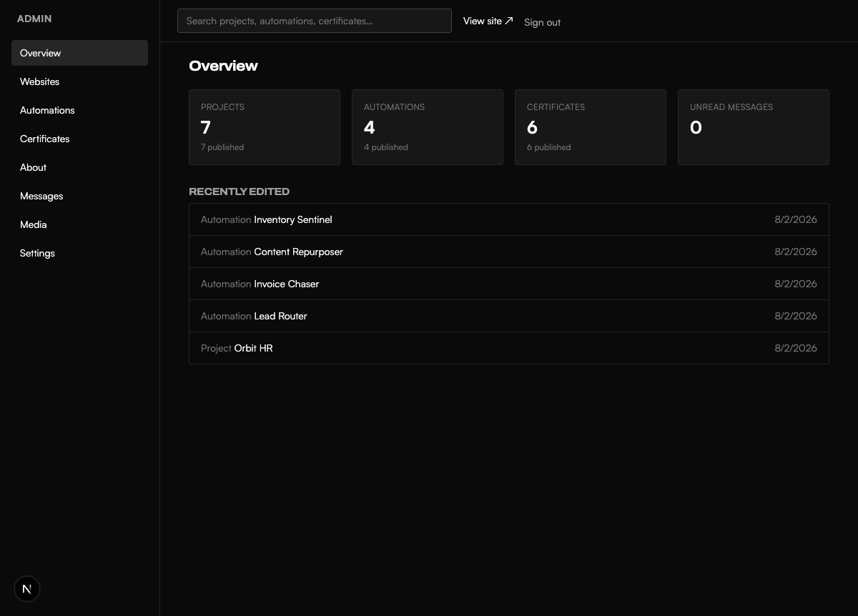Open Messages in the sidebar
Image resolution: width=858 pixels, height=616 pixels.
[x=79, y=196]
